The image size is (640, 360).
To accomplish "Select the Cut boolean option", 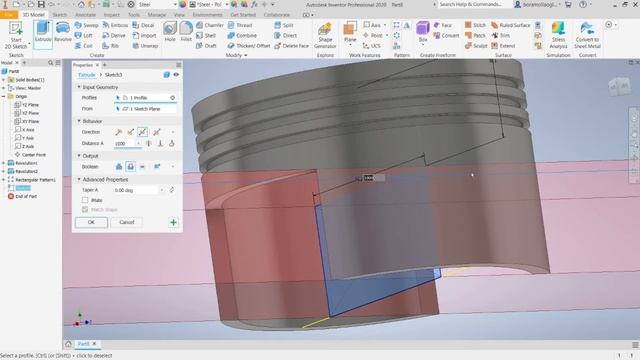I will 131,167.
